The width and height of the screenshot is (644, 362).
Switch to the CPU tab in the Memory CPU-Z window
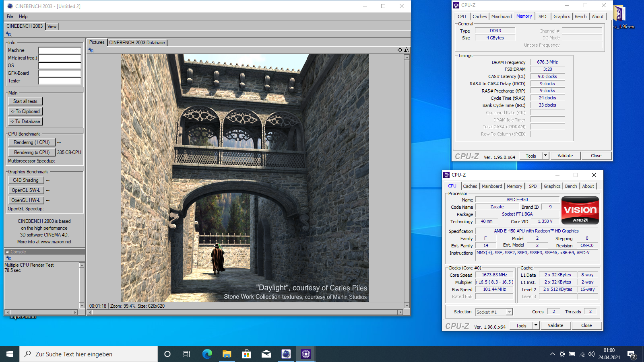click(462, 16)
